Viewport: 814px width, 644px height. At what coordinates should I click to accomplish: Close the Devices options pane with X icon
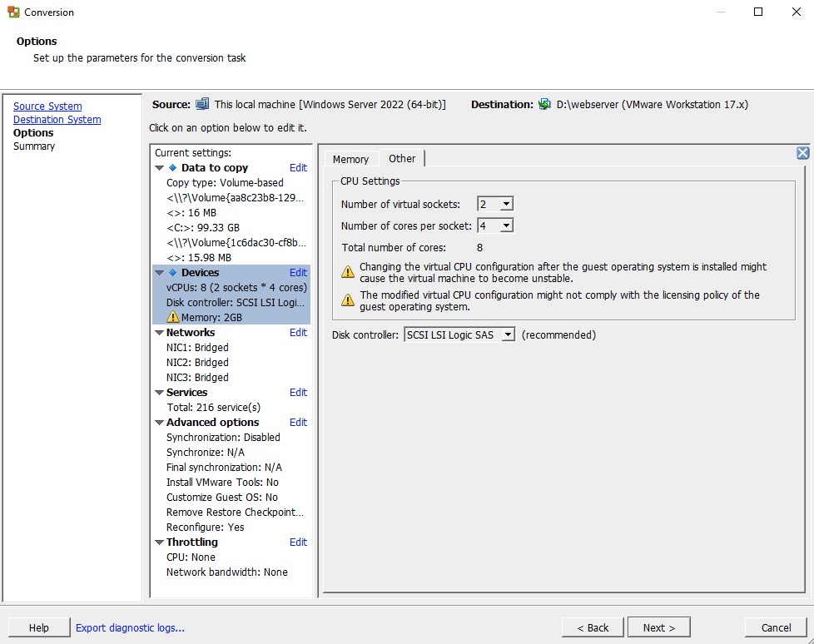802,152
